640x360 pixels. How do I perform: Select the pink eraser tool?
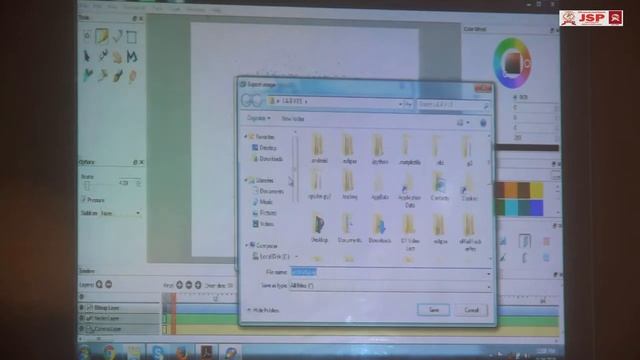coord(132,76)
